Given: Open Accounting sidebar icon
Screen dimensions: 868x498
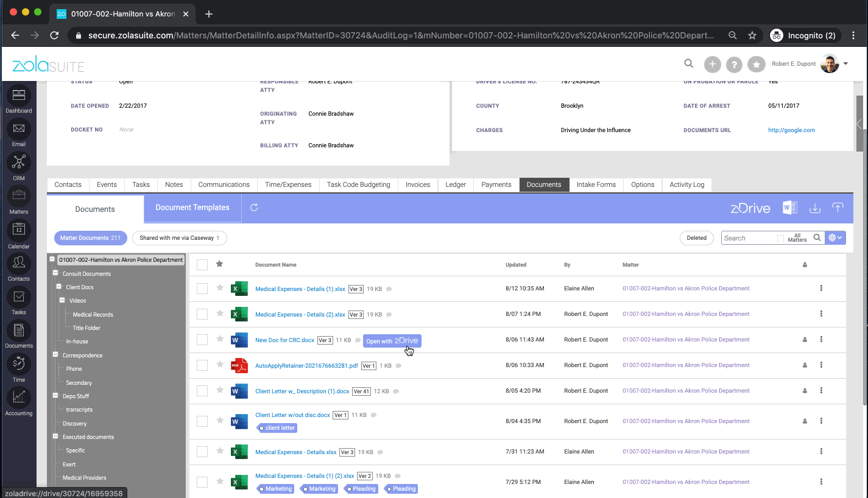Looking at the screenshot, I should (x=19, y=398).
